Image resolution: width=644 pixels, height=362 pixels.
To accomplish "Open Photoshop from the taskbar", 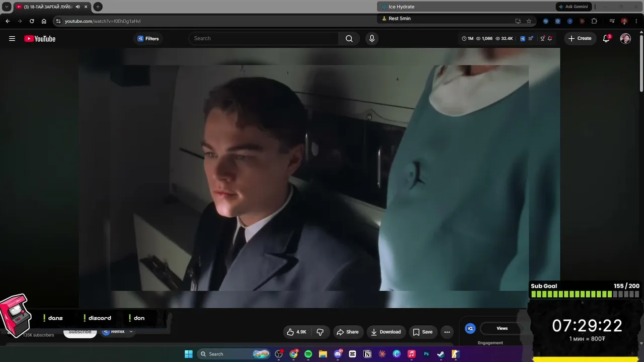I will [426, 354].
